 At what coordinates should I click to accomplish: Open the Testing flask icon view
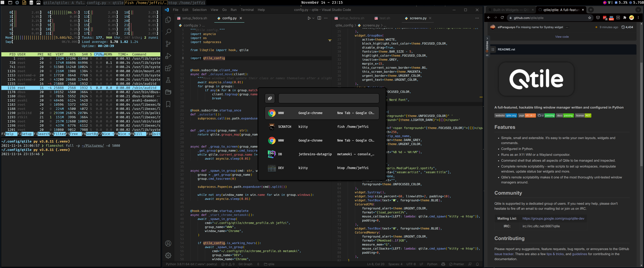pos(168,80)
